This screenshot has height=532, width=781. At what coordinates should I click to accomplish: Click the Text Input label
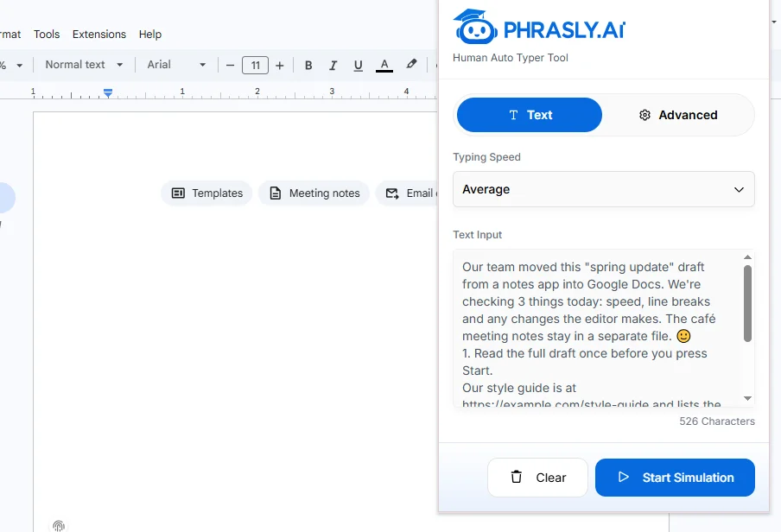coord(477,235)
